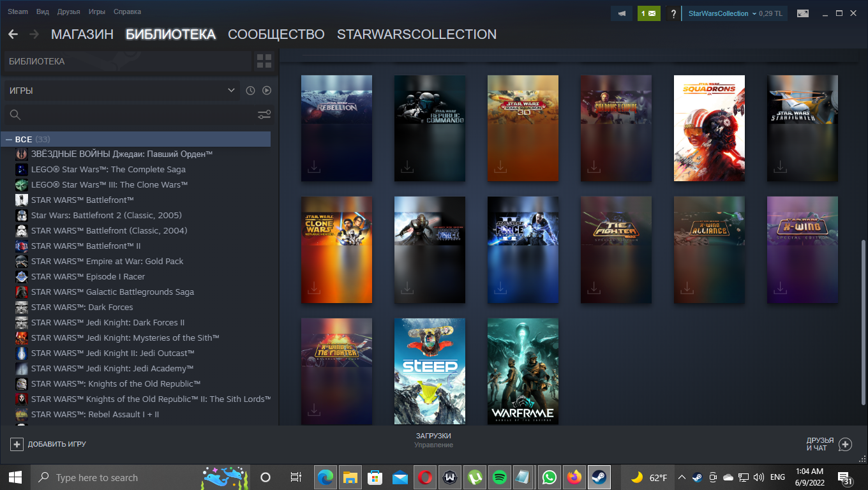Select X-Wing Special Edition cover

[x=802, y=249]
